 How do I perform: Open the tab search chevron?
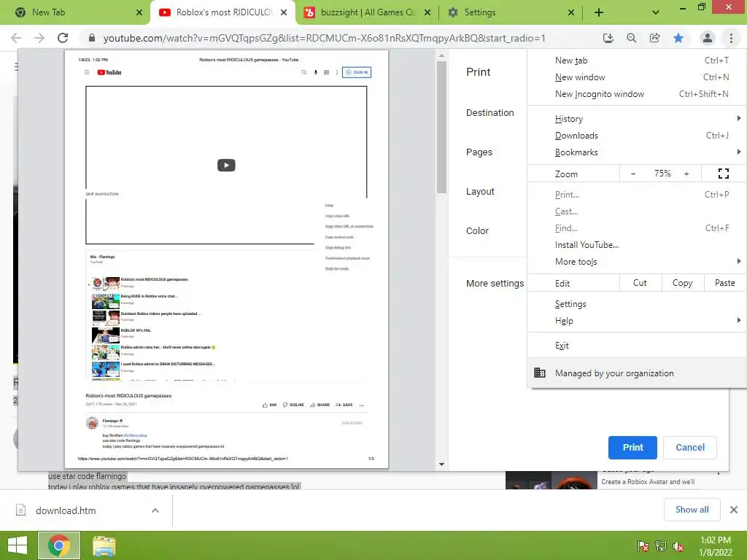click(x=656, y=12)
